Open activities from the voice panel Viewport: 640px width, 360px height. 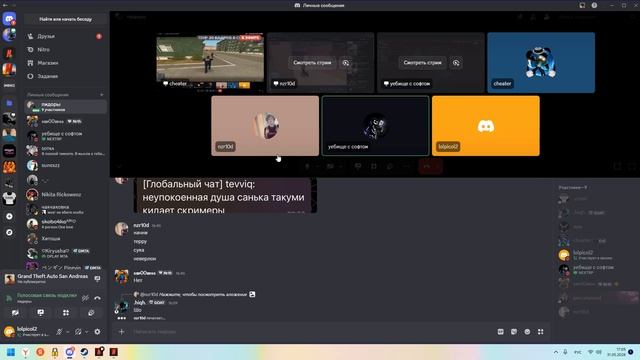66,313
